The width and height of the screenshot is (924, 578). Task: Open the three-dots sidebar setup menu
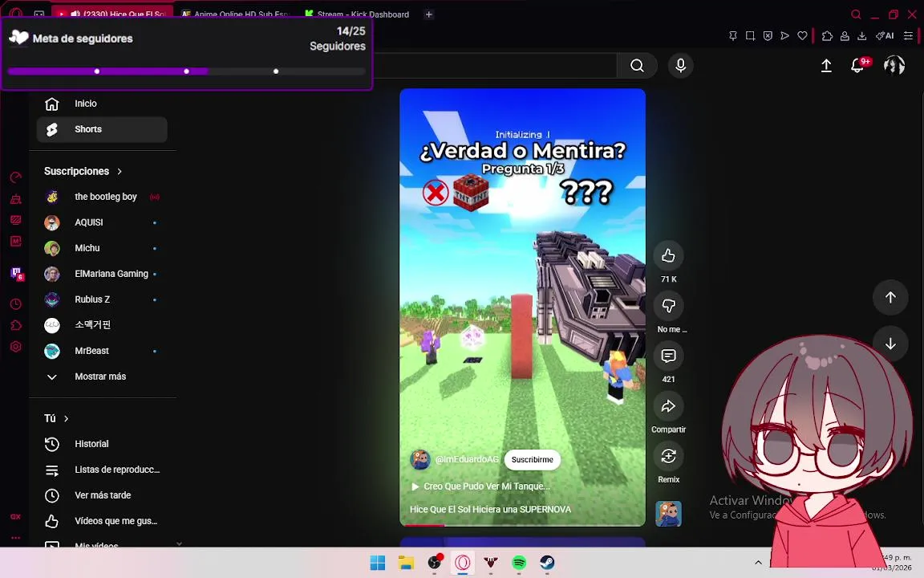tap(15, 537)
